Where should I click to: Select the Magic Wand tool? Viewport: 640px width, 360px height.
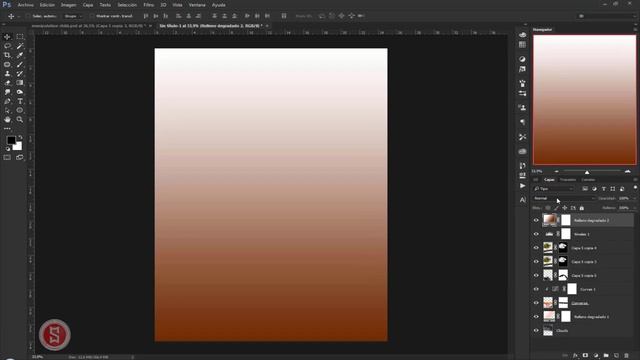(20, 46)
